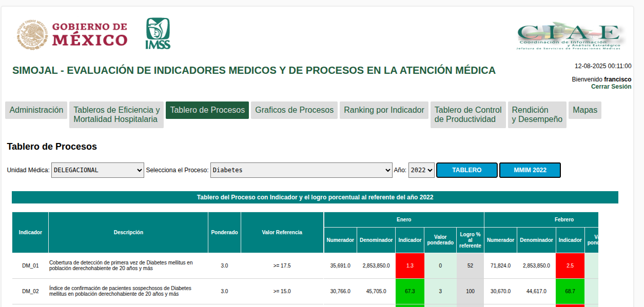Click the Gobierno de México logo
644x307 pixels.
click(71, 34)
